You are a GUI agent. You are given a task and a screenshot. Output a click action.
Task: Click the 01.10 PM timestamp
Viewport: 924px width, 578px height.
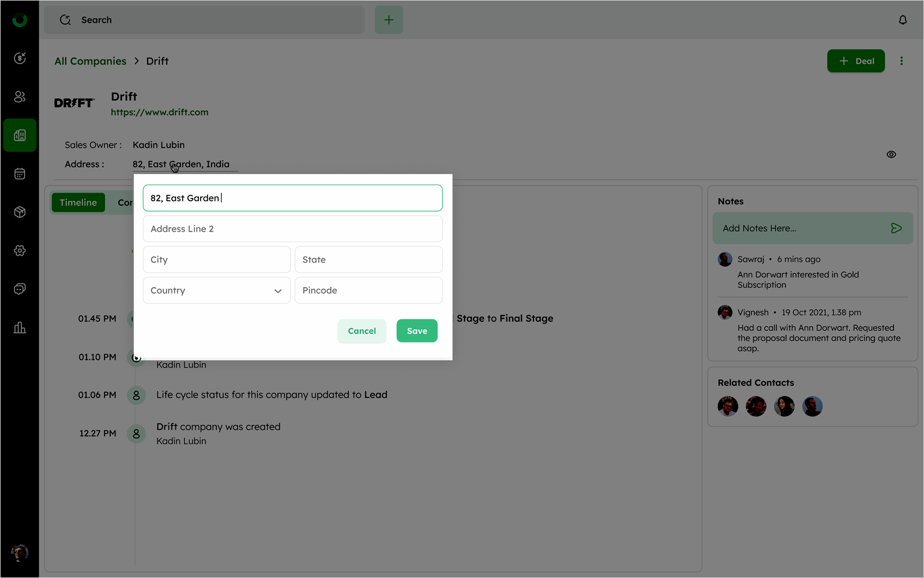click(x=97, y=357)
